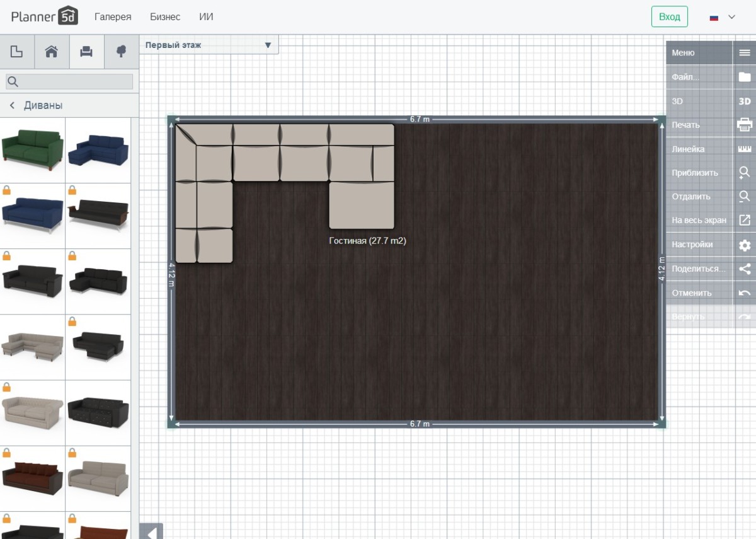
Task: Click the share icon
Action: tap(745, 269)
